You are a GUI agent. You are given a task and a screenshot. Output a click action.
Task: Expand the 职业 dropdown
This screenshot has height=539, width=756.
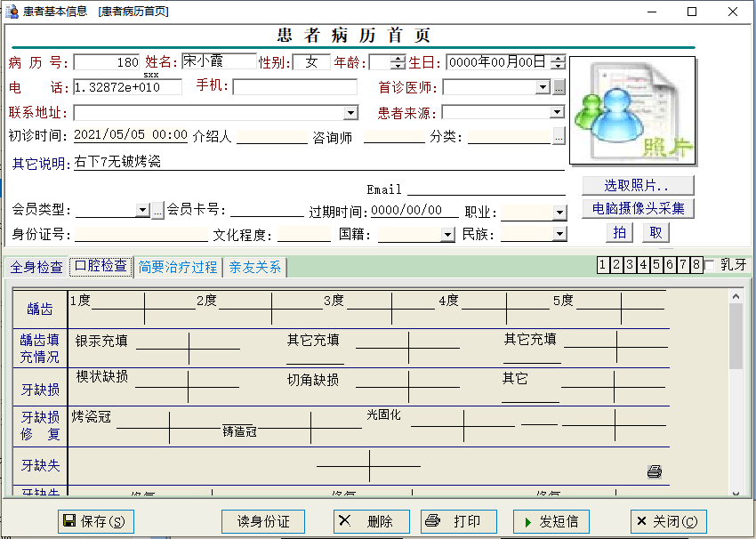[559, 212]
